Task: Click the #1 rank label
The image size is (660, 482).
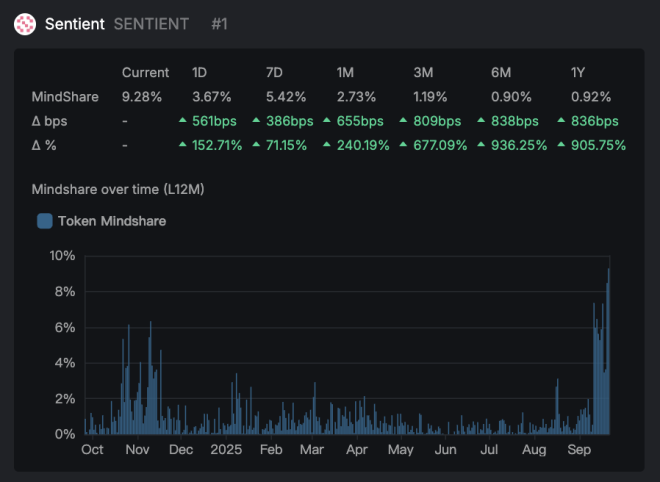Action: tap(219, 24)
